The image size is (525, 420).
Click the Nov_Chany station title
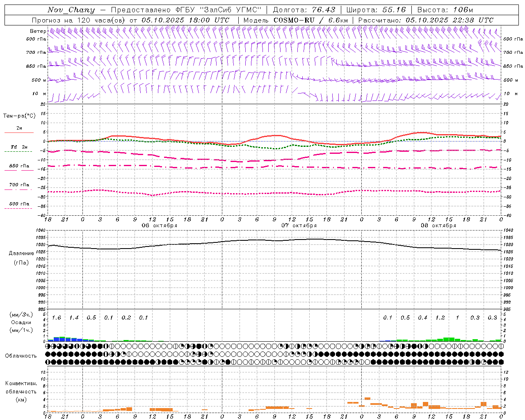[71, 10]
